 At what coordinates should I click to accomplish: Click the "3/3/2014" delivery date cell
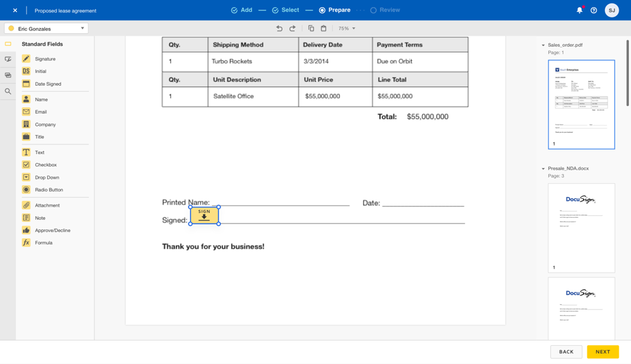335,62
